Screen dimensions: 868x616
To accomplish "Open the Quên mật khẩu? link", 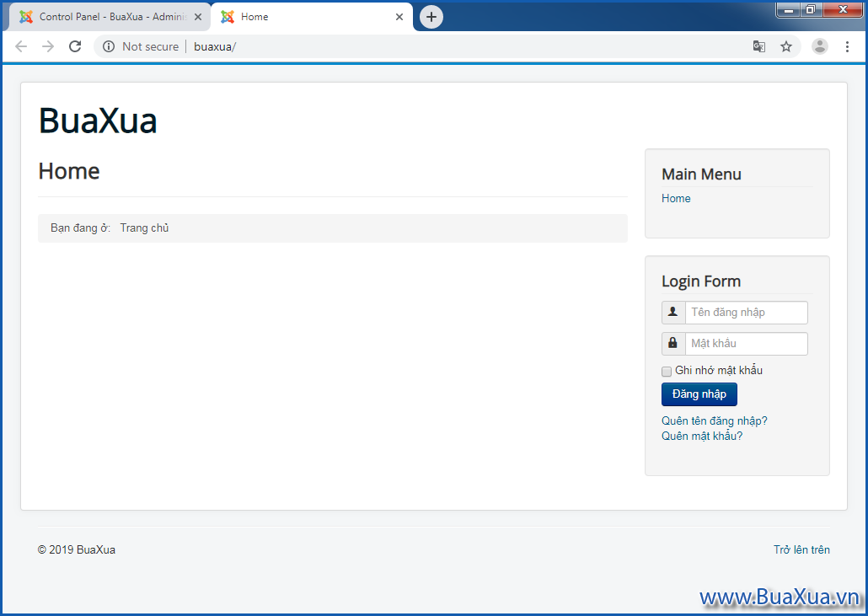I will click(x=702, y=437).
